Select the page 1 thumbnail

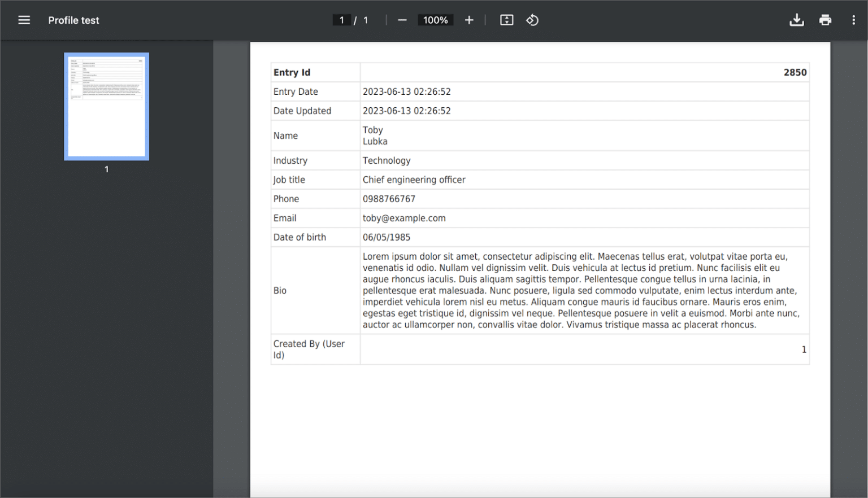click(106, 106)
